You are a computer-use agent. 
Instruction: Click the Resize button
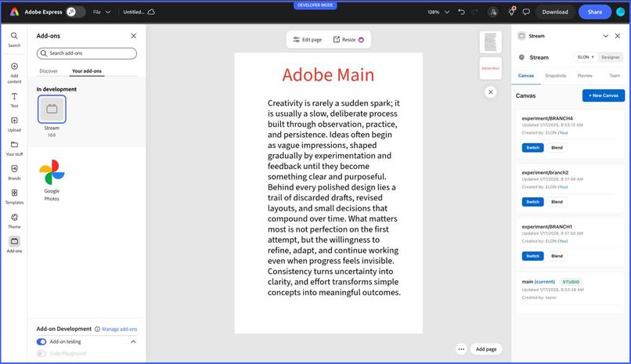point(348,39)
